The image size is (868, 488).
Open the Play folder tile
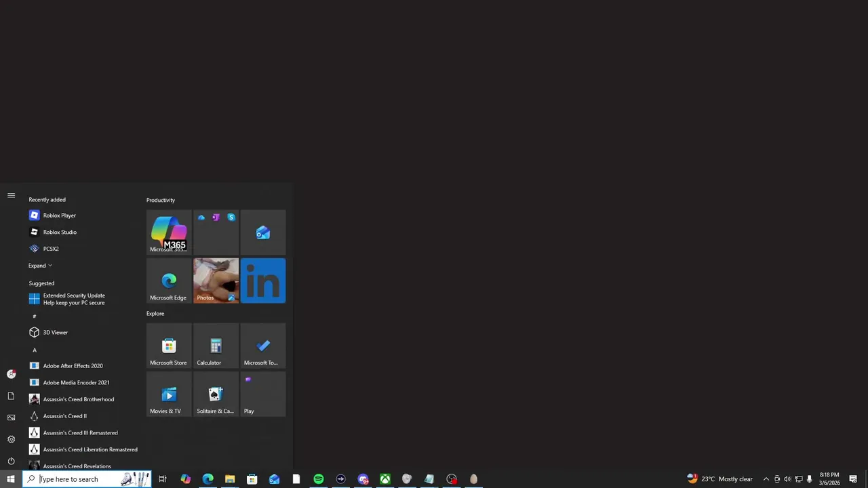(263, 394)
